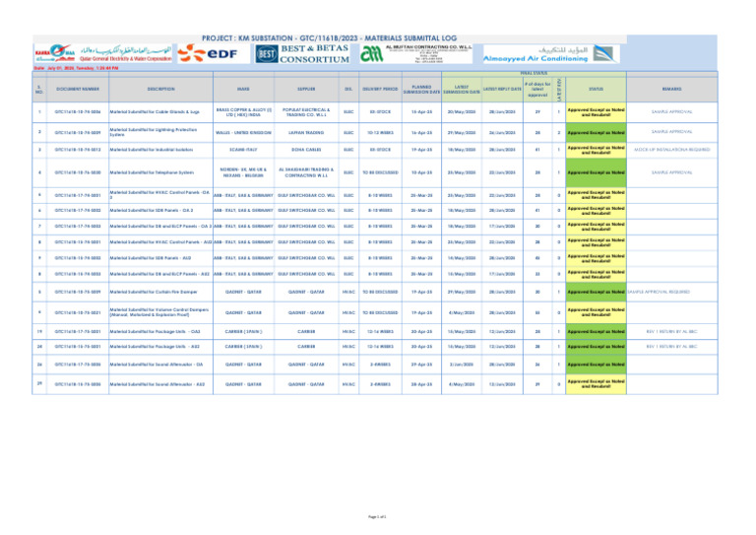Click the Page 1 of 1 footer
Viewport: 756px width, 535px height.
click(x=377, y=516)
